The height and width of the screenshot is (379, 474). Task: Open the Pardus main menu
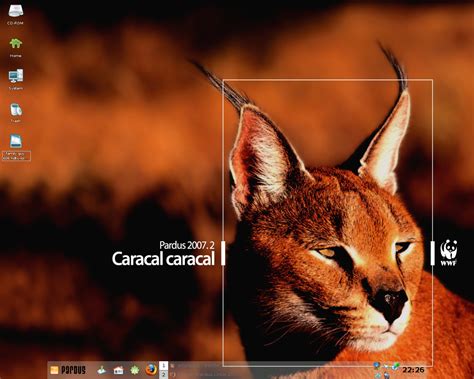(68, 370)
